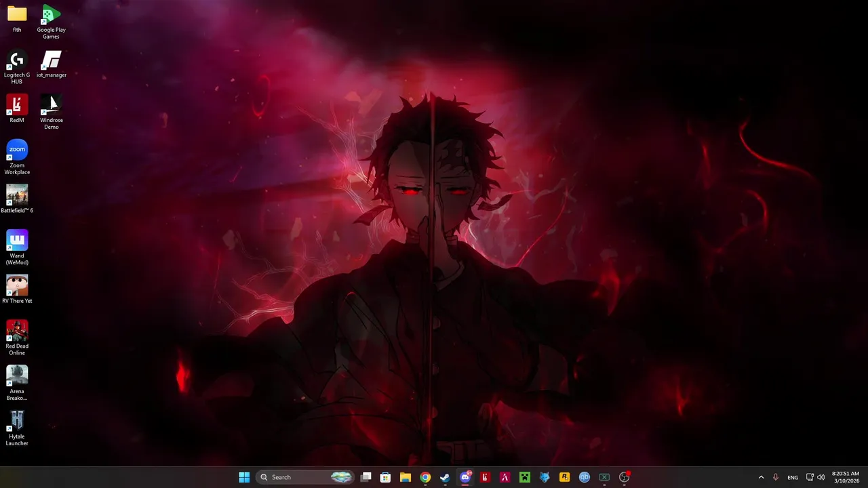Open Steam from the taskbar
This screenshot has height=488, width=868.
pos(445,477)
